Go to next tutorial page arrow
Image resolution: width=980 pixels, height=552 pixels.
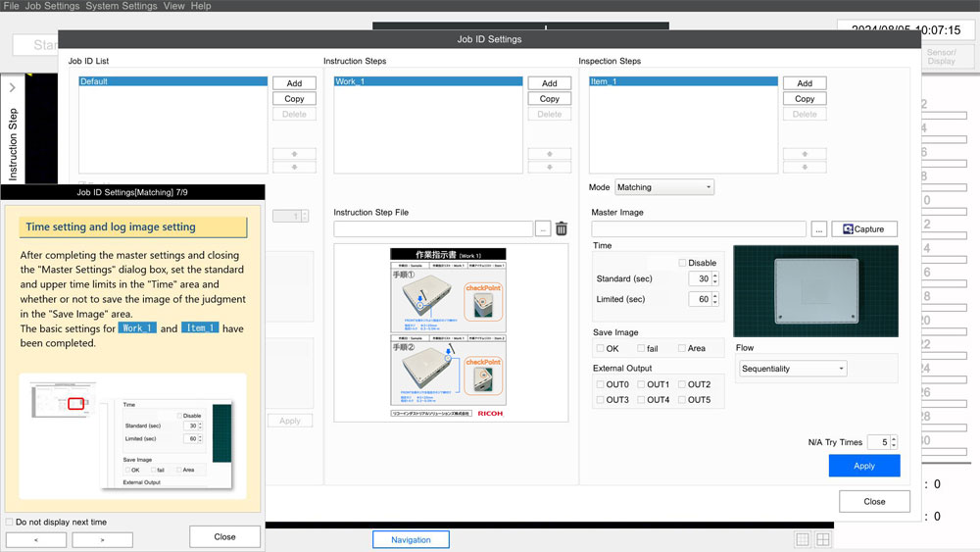pos(102,539)
